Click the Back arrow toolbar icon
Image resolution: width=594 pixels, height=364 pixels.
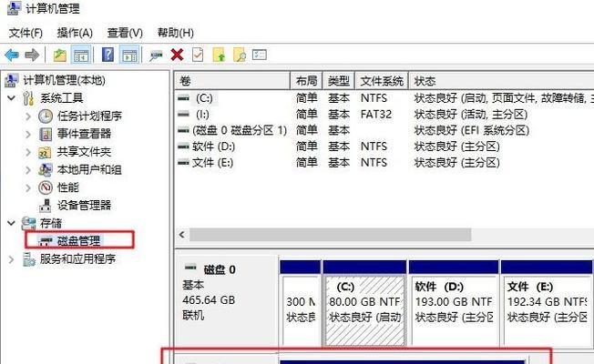12,56
